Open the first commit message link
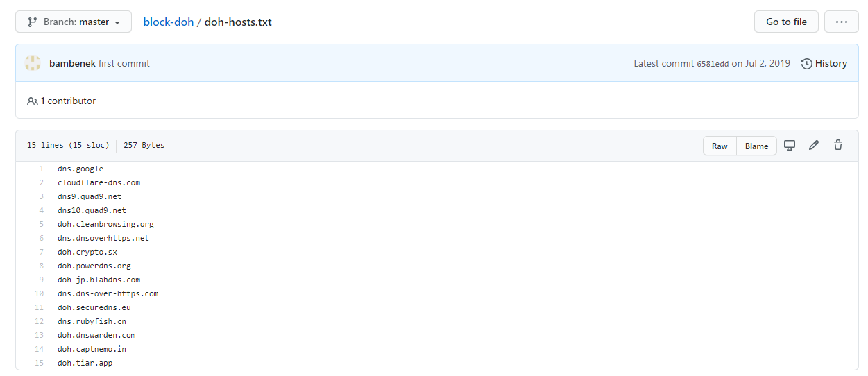The image size is (868, 376). point(124,63)
